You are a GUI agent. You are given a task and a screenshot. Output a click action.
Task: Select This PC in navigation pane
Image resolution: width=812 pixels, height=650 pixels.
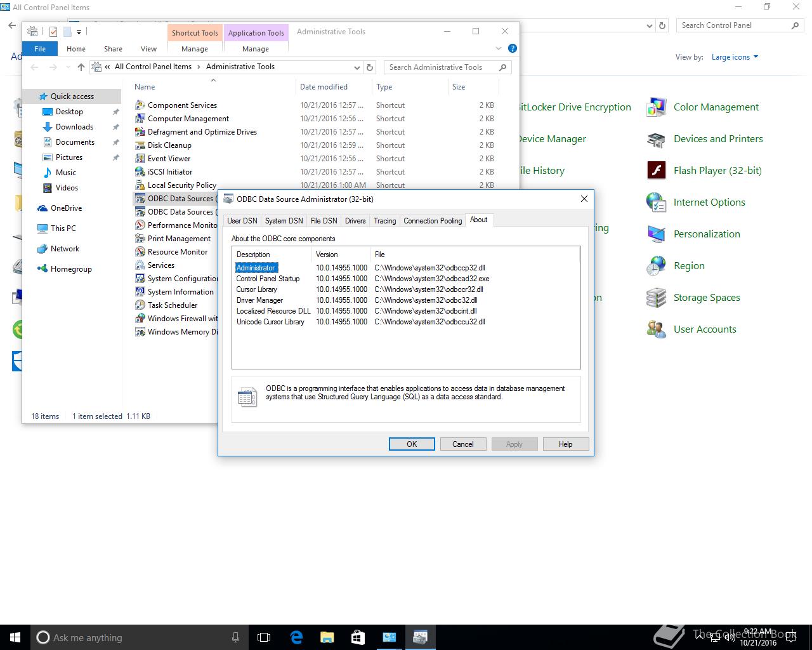pyautogui.click(x=63, y=229)
